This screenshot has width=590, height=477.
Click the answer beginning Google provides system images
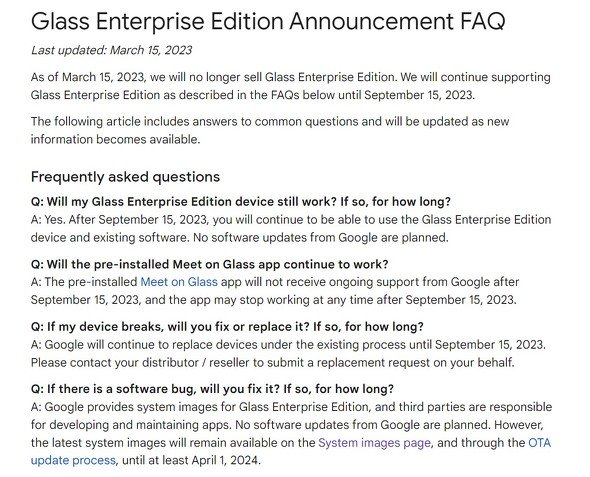(291, 433)
